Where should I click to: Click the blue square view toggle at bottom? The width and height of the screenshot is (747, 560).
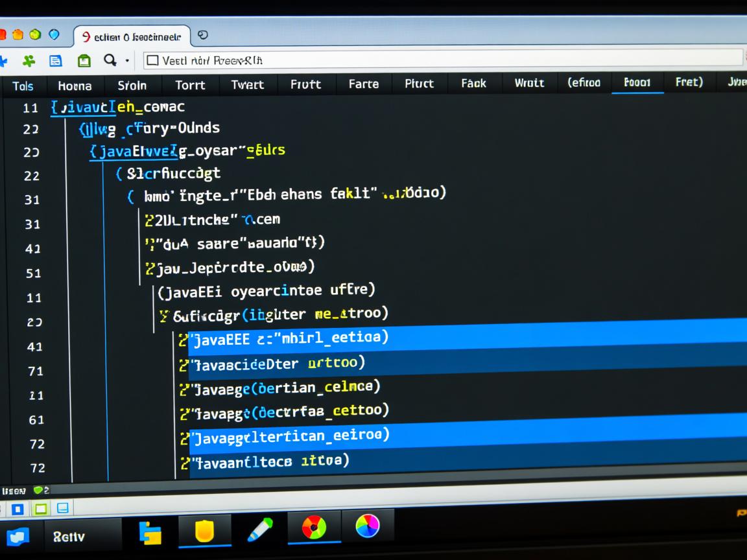[x=18, y=509]
